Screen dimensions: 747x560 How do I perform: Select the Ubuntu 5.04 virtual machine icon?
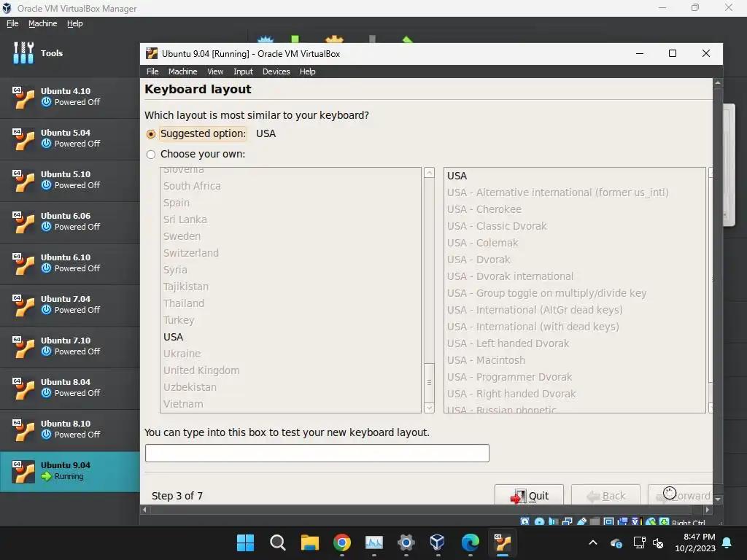pos(23,139)
